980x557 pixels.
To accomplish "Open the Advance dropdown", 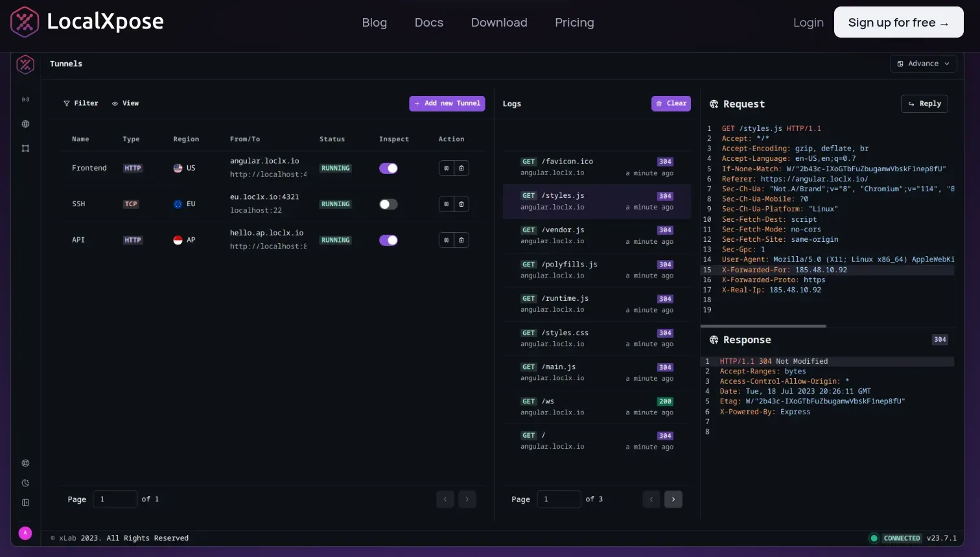I will [923, 63].
